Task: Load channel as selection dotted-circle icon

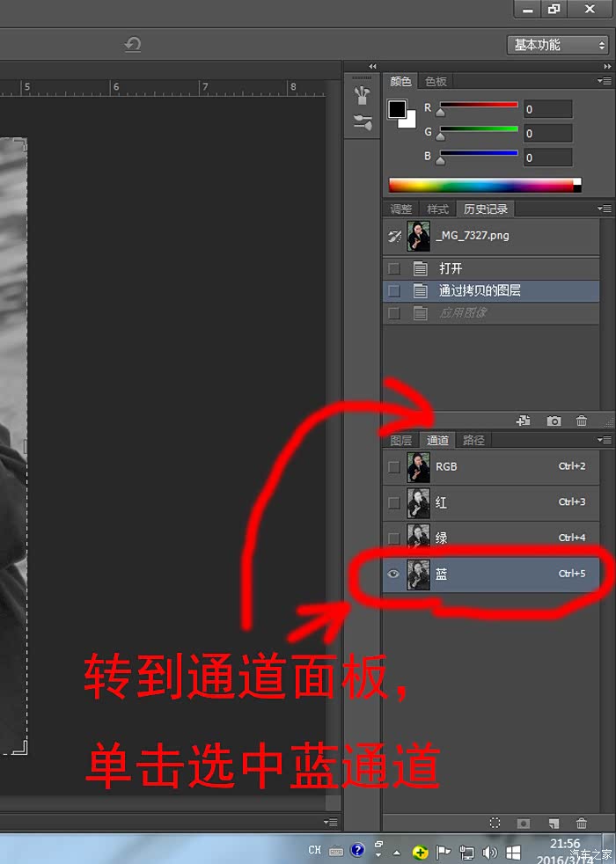Action: pos(495,823)
